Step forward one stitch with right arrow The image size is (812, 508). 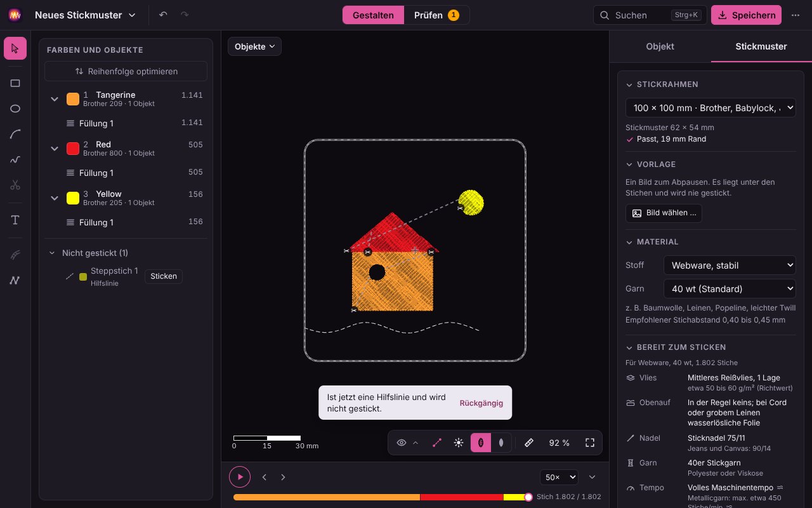pos(283,477)
